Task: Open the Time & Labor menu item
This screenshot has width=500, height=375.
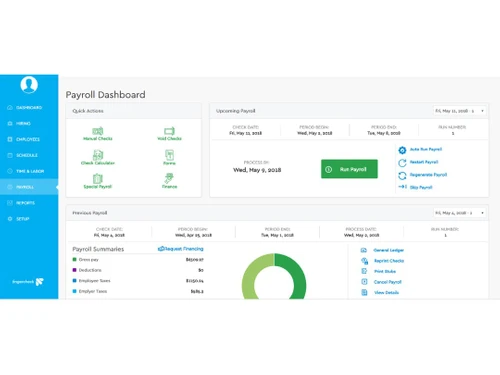Action: pyautogui.click(x=29, y=171)
